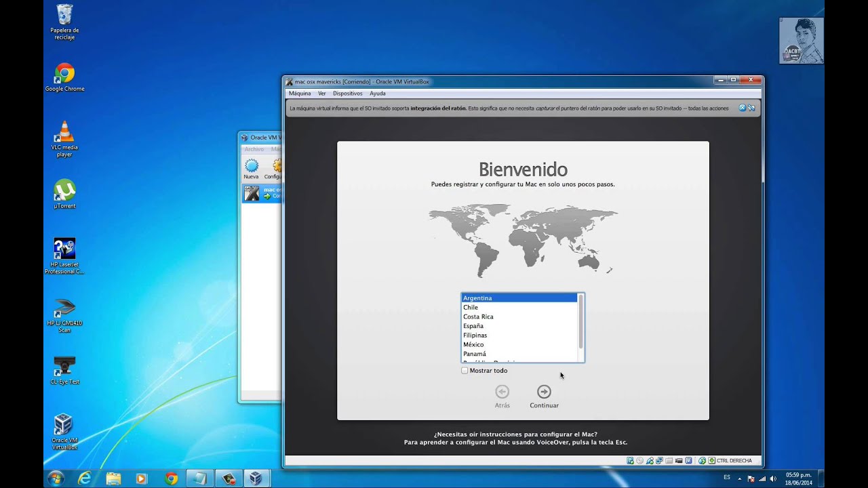The height and width of the screenshot is (488, 868).
Task: Select Filipinas in the country list
Action: click(519, 335)
